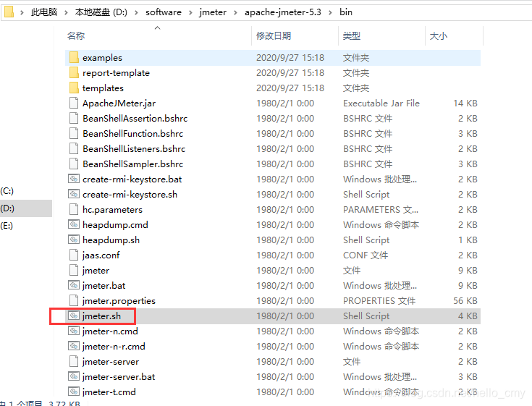Expand the chevron after software breadcrumb
This screenshot has height=406, width=532.
[190, 12]
